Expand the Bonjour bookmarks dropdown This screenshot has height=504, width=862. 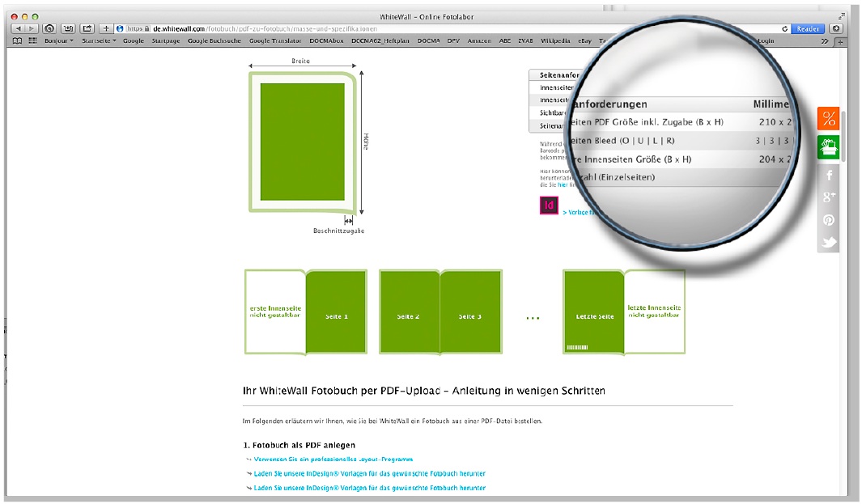point(58,40)
